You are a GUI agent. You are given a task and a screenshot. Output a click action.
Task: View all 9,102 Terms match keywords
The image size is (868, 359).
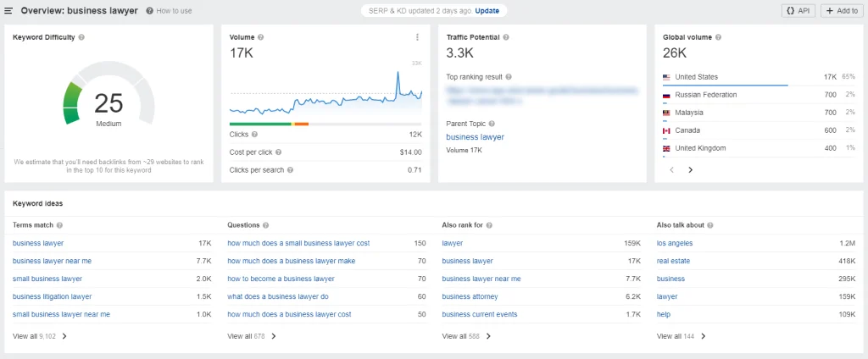pyautogui.click(x=40, y=336)
